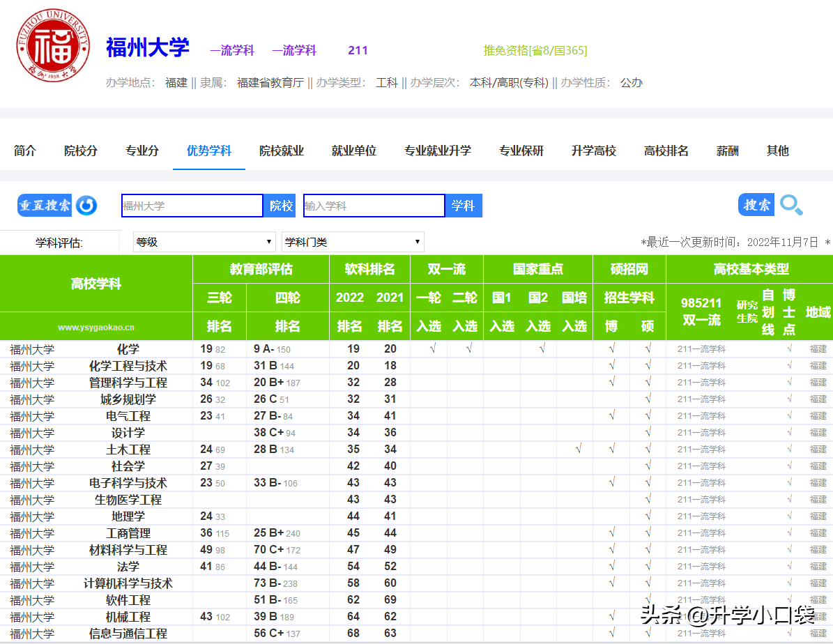Click the 设计学 subject row
The width and height of the screenshot is (833, 644).
click(x=417, y=433)
